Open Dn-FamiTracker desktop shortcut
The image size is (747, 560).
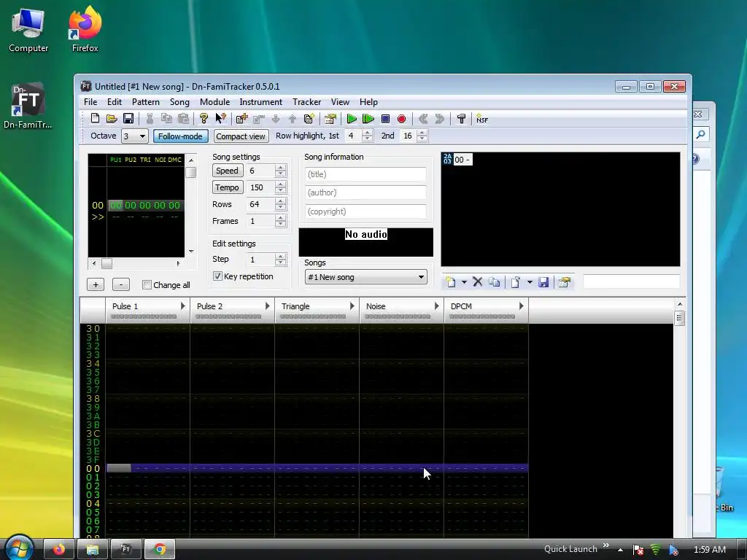click(28, 106)
